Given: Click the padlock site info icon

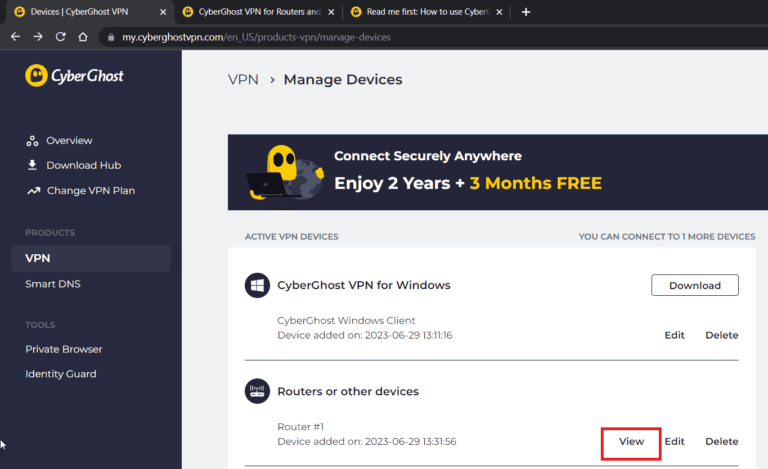Looking at the screenshot, I should (x=111, y=37).
